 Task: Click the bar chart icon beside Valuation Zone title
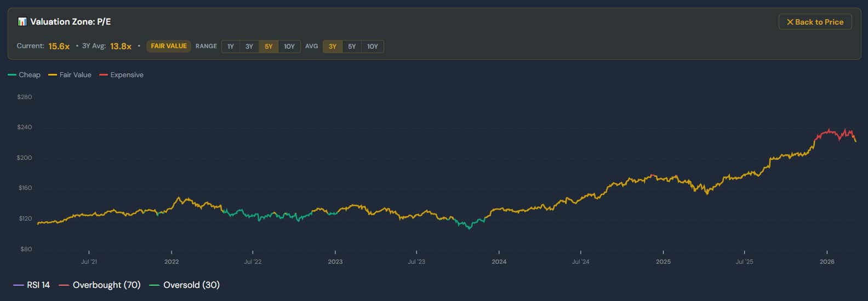coord(22,22)
